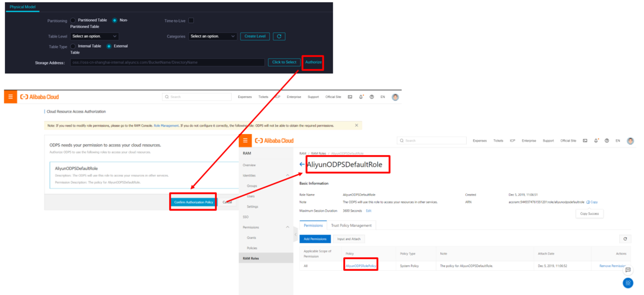Open SSO in the RAM sidebar
Viewport: 644px width, 295px height.
coord(246,217)
